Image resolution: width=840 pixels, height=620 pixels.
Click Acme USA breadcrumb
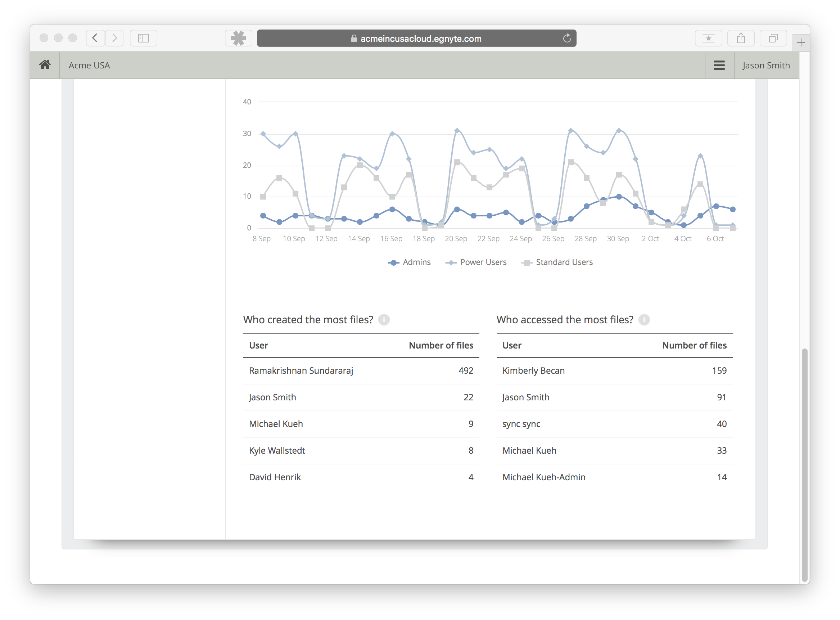point(89,65)
